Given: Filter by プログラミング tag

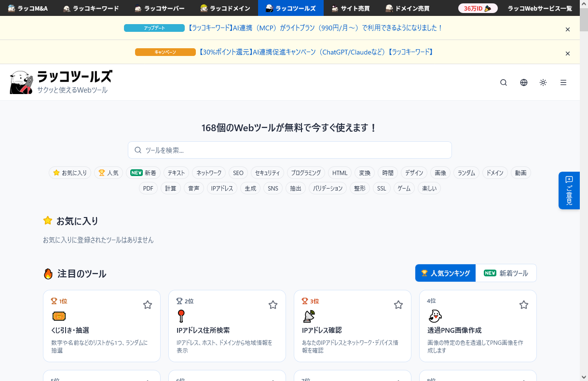Looking at the screenshot, I should pos(306,173).
